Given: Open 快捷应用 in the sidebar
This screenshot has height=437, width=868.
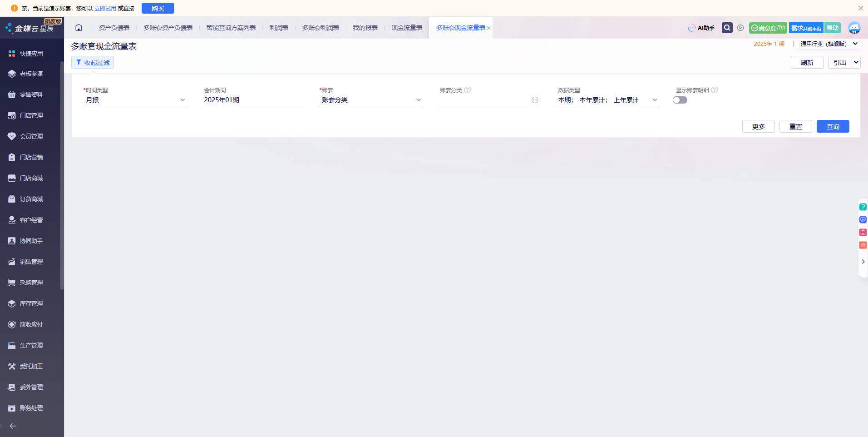Looking at the screenshot, I should [31, 54].
